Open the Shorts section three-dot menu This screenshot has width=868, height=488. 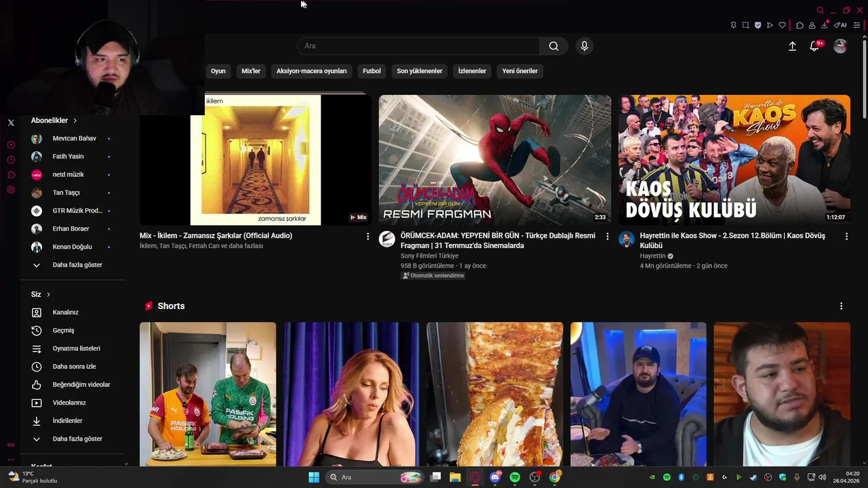click(x=841, y=306)
